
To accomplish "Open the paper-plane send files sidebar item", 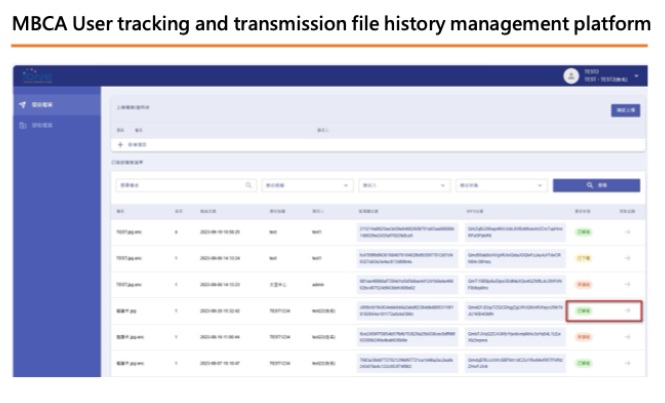I will click(x=57, y=105).
